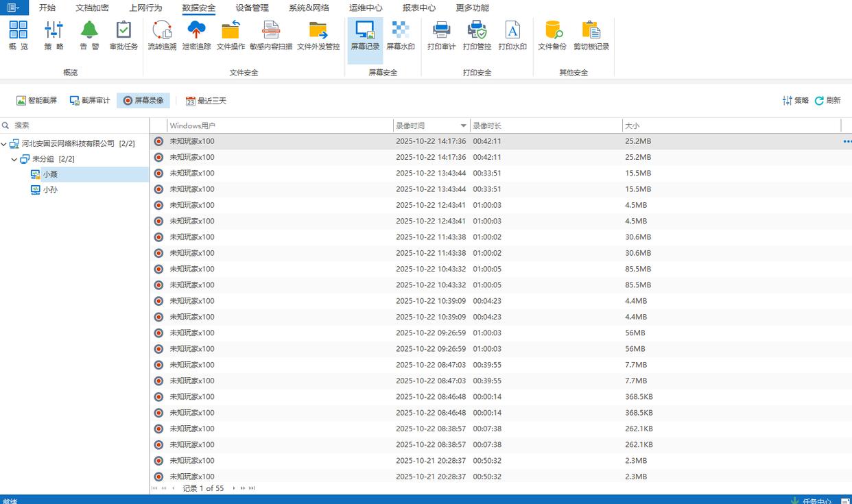The height and width of the screenshot is (504, 852).
Task: Click the 刷新 refresh button
Action: [827, 101]
